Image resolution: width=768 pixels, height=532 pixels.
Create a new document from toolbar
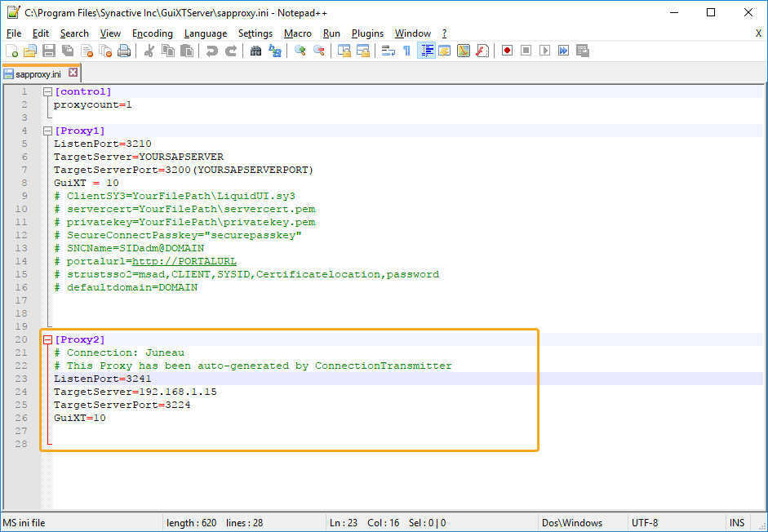click(11, 51)
